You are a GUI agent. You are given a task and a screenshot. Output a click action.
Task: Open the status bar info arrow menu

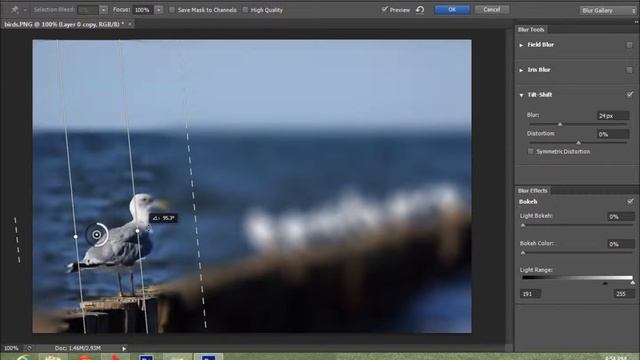point(124,349)
